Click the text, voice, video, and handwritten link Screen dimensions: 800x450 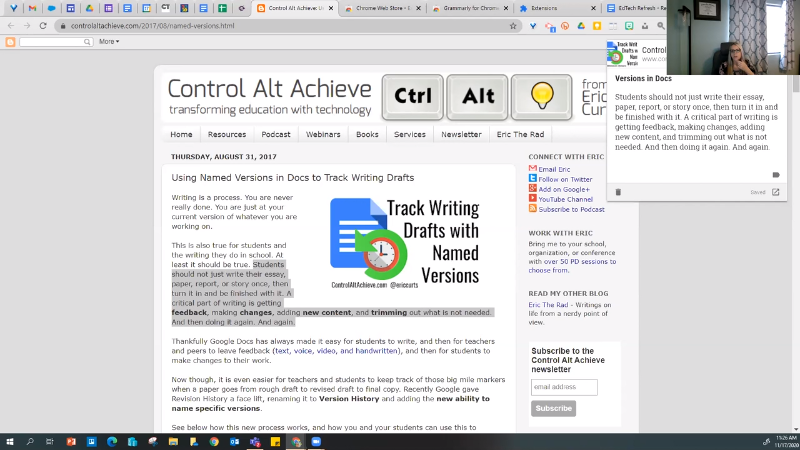pos(336,351)
